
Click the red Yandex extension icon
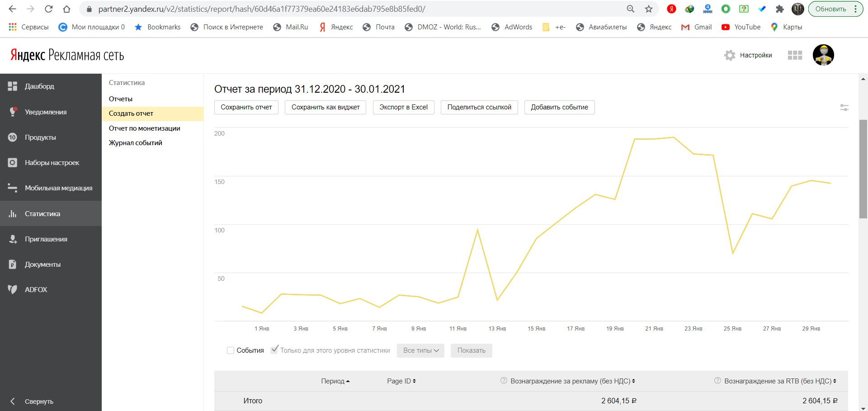click(x=671, y=9)
